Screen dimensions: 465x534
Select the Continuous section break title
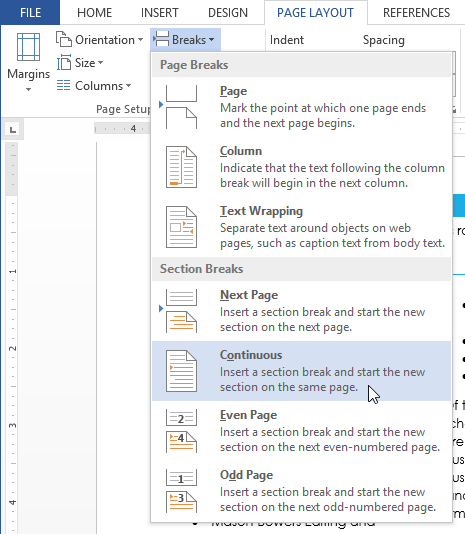pos(251,355)
